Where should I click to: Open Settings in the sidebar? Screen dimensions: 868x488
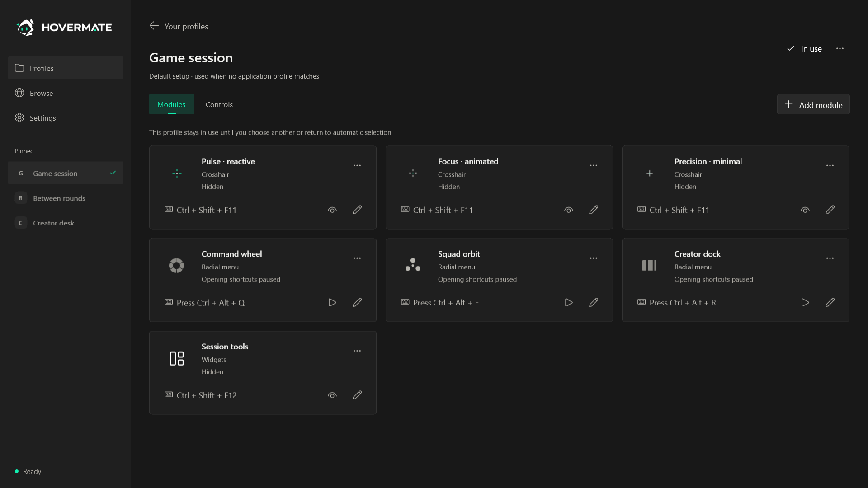point(66,117)
